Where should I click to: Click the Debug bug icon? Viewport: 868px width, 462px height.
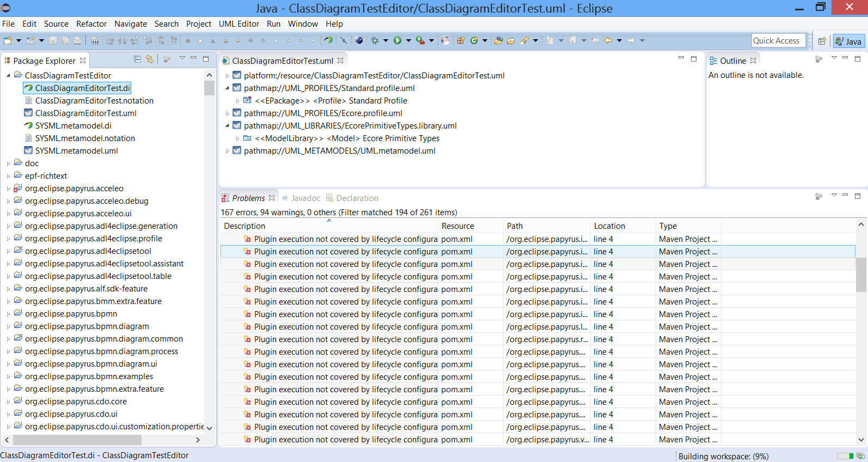pyautogui.click(x=375, y=40)
